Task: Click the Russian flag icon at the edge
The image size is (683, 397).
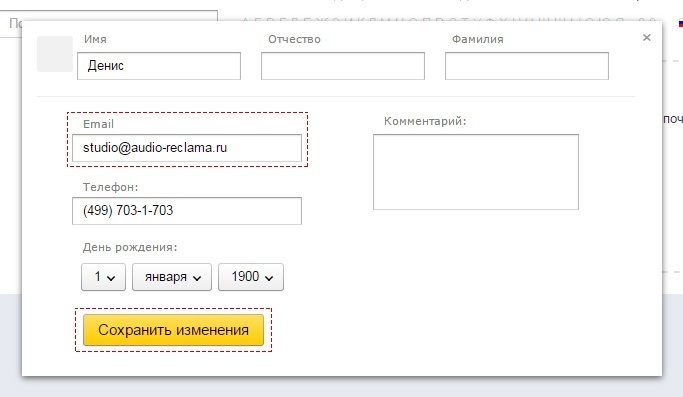Action: pyautogui.click(x=680, y=24)
